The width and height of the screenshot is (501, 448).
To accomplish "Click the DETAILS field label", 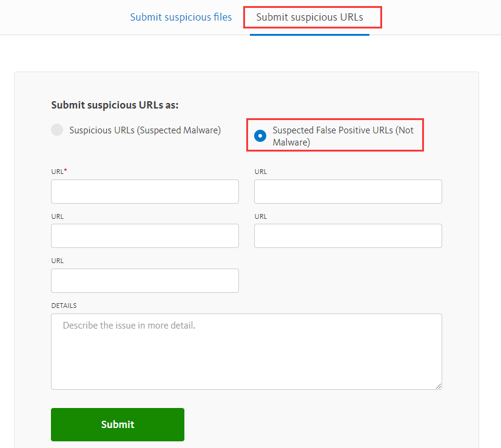I will 64,306.
